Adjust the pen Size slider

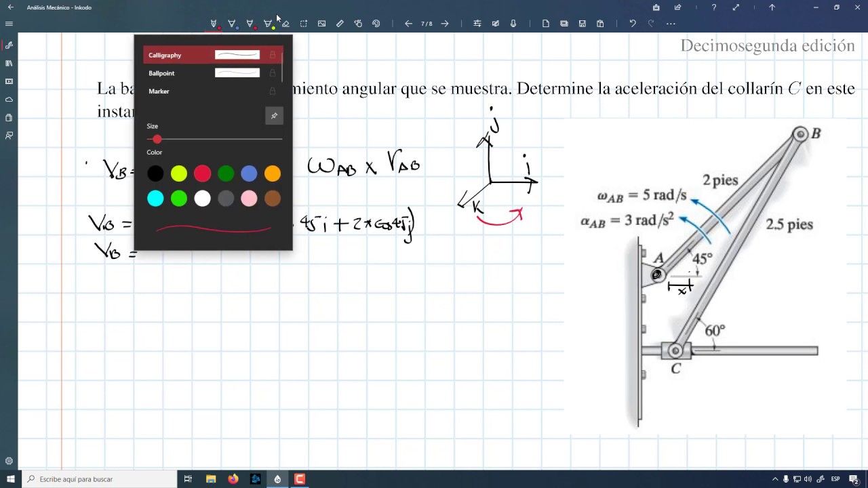[214, 139]
